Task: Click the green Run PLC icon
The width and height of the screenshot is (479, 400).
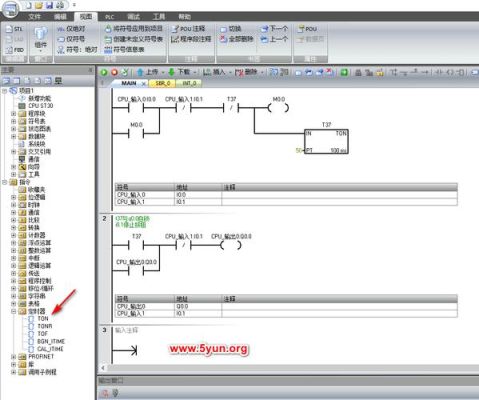Action: [x=104, y=72]
